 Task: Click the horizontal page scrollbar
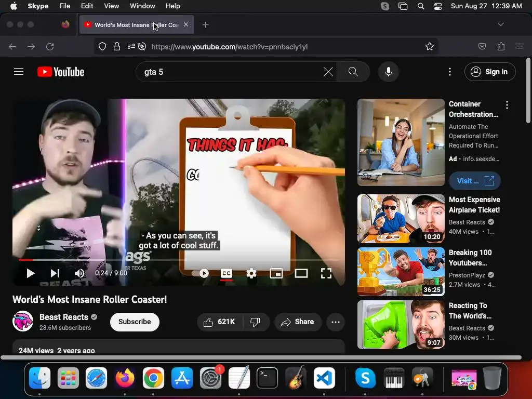pos(261,357)
